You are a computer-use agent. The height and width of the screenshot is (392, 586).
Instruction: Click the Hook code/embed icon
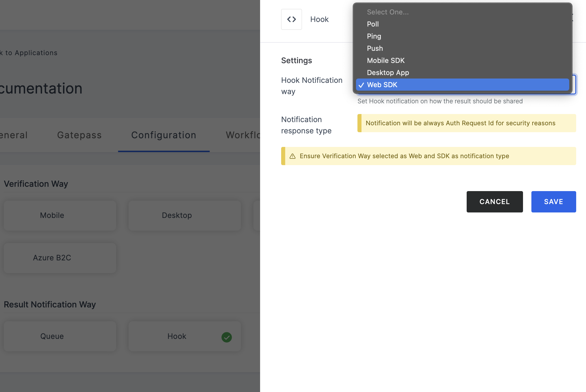pos(292,19)
